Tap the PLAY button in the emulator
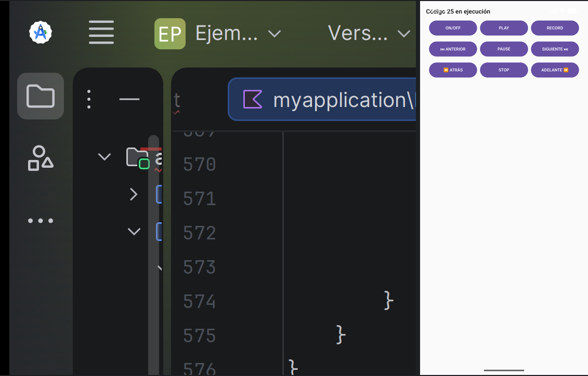588x376 pixels. [x=504, y=28]
